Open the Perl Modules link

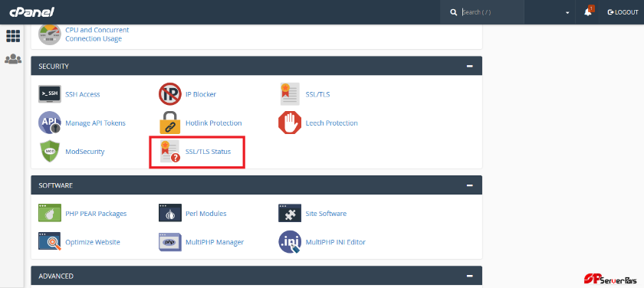(205, 214)
